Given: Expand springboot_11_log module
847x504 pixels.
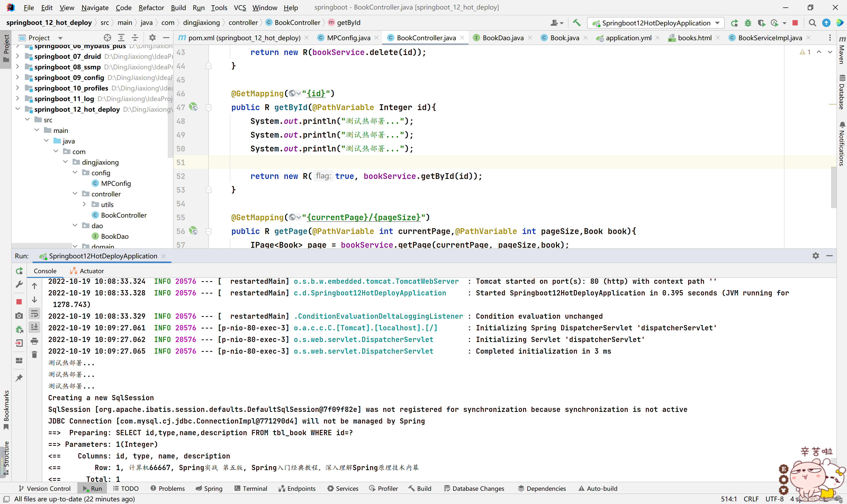Looking at the screenshot, I should 18,98.
